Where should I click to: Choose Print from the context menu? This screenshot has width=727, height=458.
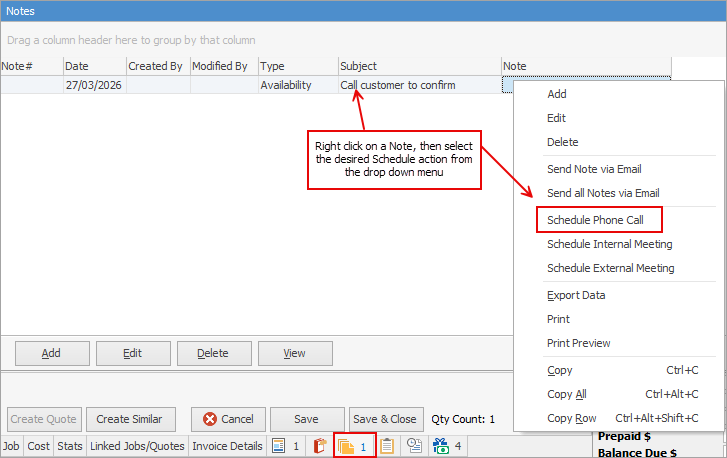click(x=619, y=319)
